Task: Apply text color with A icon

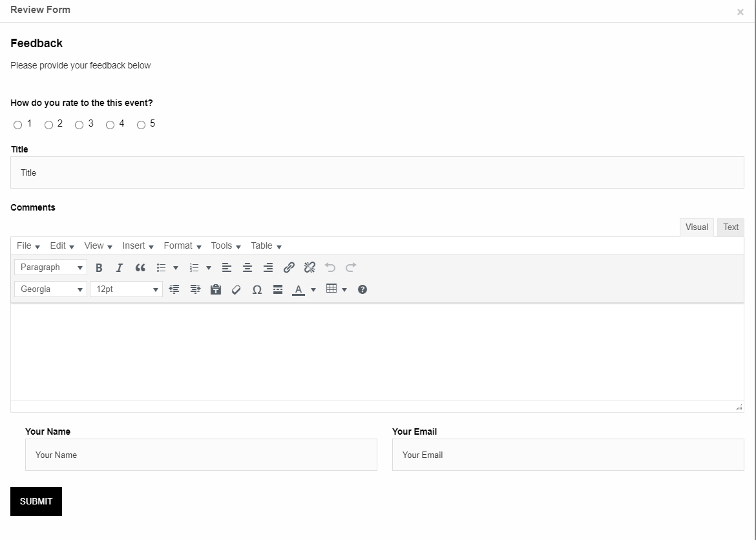Action: point(299,289)
